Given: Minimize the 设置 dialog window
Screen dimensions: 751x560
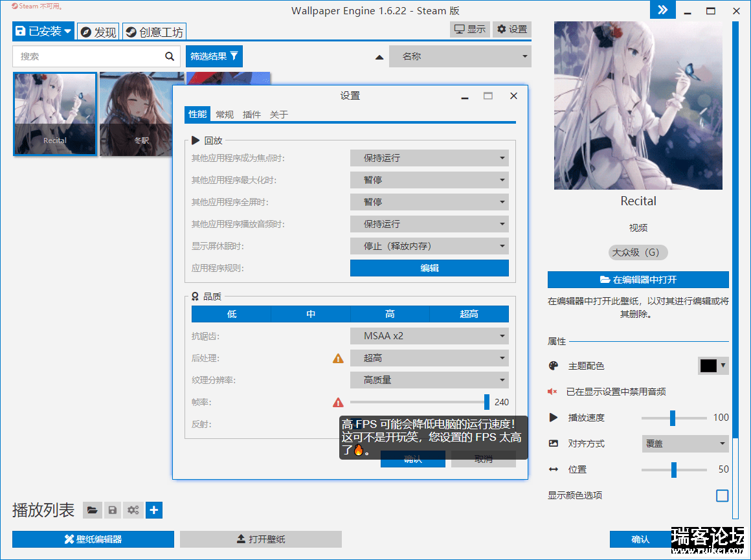Looking at the screenshot, I should point(465,98).
